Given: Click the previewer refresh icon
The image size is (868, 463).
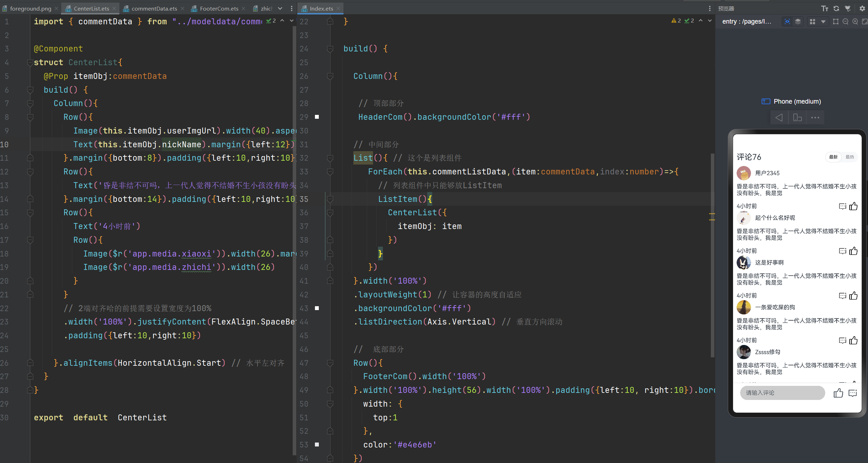Looking at the screenshot, I should coord(836,8).
